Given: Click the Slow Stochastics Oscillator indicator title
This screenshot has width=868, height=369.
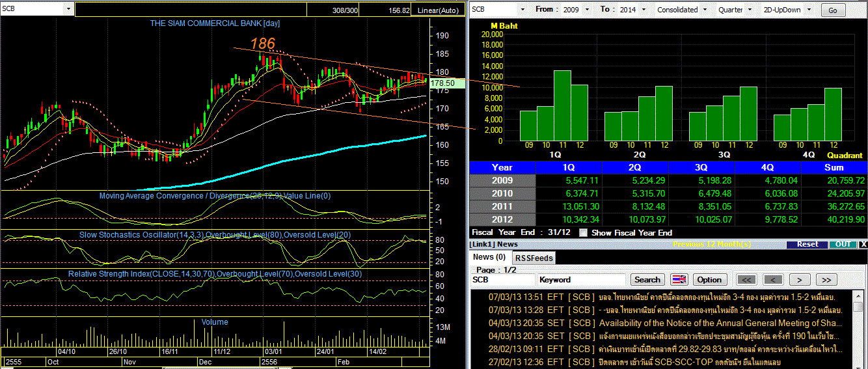Looking at the screenshot, I should [x=215, y=234].
